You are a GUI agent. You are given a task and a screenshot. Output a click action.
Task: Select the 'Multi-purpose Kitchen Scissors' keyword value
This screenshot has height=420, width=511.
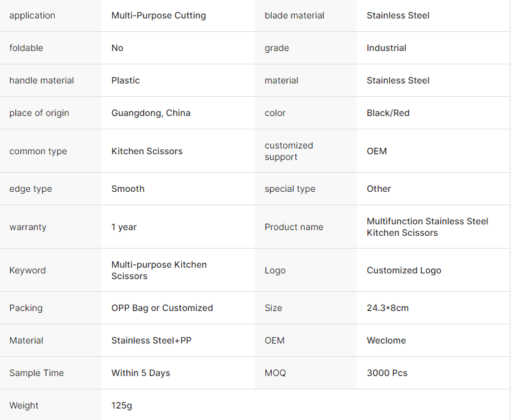click(159, 270)
